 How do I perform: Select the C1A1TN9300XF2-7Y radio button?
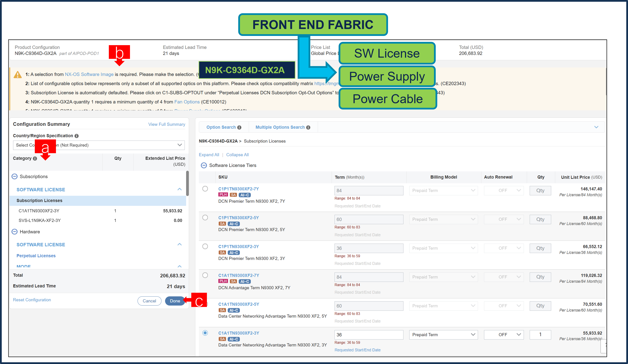[x=205, y=275]
